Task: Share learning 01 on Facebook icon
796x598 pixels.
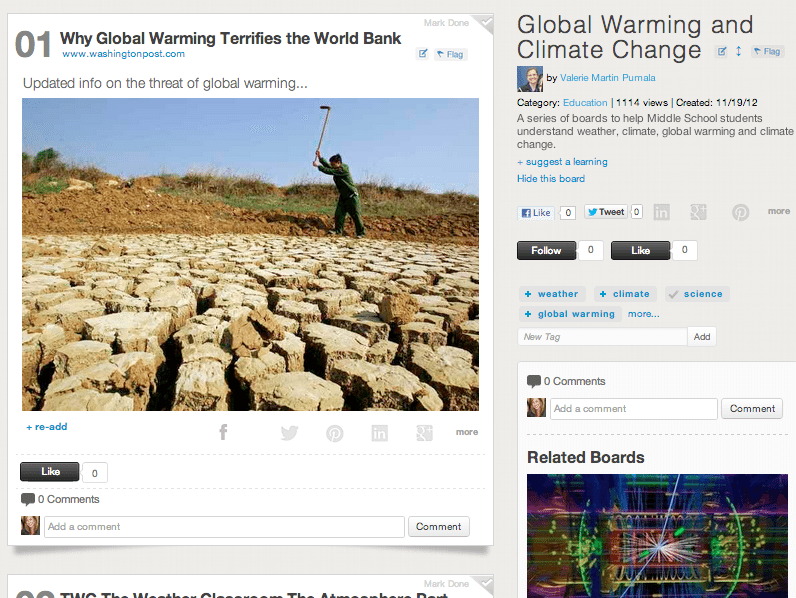Action: click(223, 433)
